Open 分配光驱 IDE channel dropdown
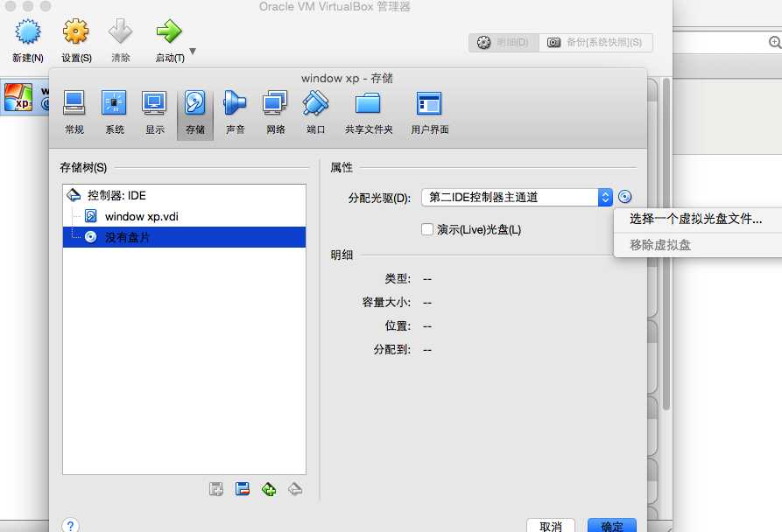Viewport: 782px width, 532px height. (x=517, y=197)
